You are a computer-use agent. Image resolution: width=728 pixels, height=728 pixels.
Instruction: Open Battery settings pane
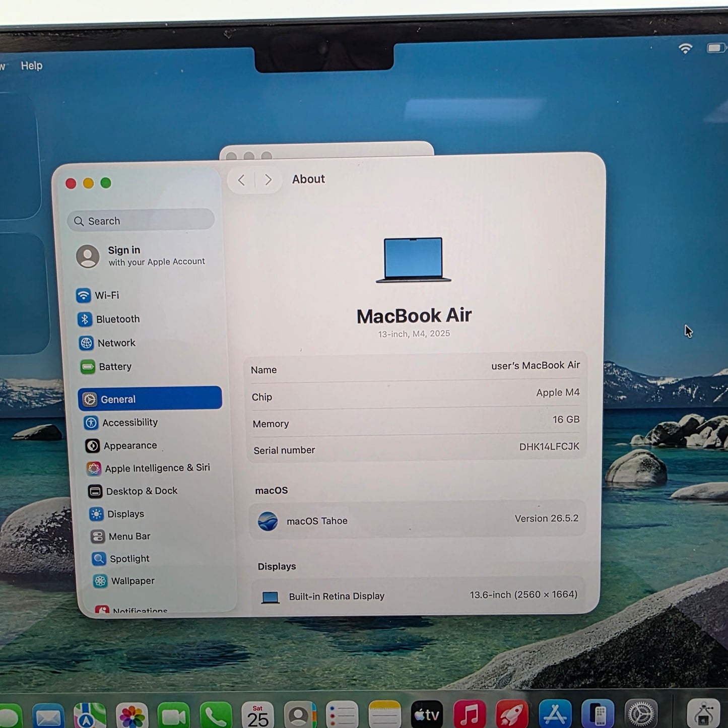tap(106, 367)
